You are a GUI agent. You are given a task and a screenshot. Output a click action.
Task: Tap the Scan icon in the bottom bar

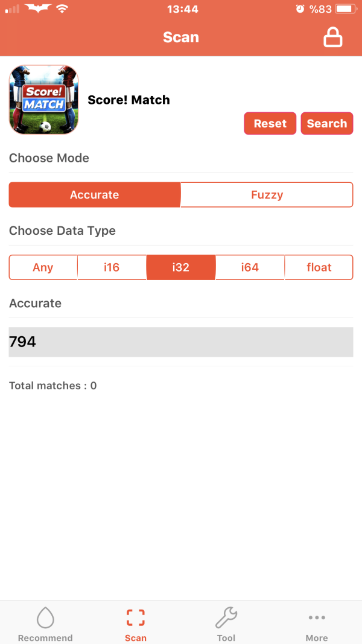[135, 617]
